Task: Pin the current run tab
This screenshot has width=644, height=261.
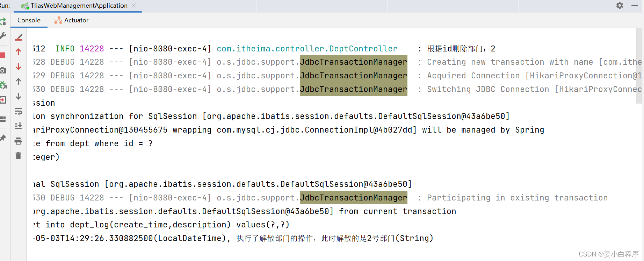Action: pos(3,138)
